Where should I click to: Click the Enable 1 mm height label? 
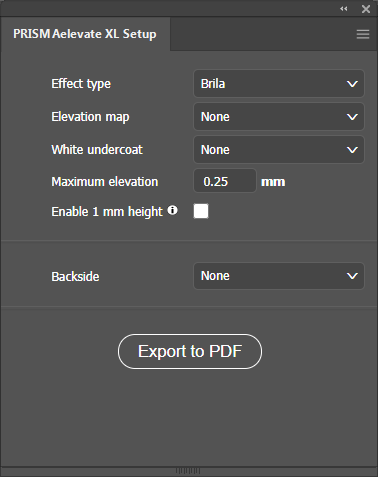[x=107, y=212]
